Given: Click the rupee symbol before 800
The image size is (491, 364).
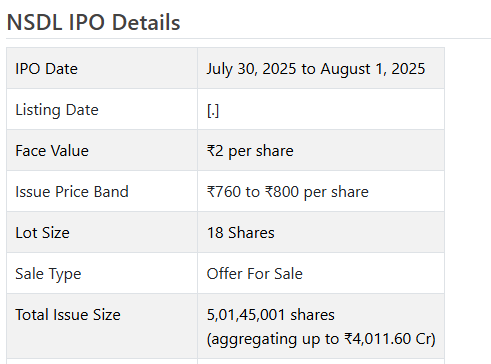Looking at the screenshot, I should point(269,192).
